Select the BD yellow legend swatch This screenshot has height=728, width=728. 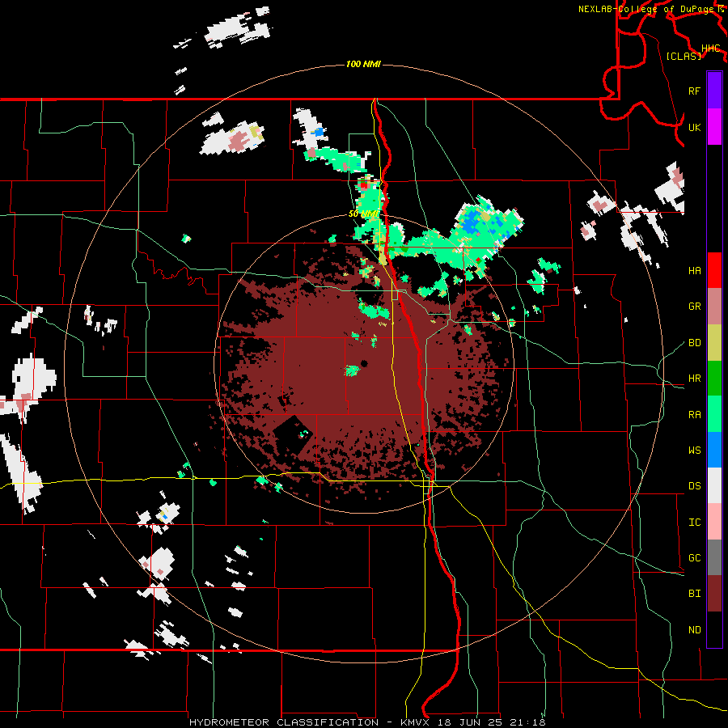point(714,343)
